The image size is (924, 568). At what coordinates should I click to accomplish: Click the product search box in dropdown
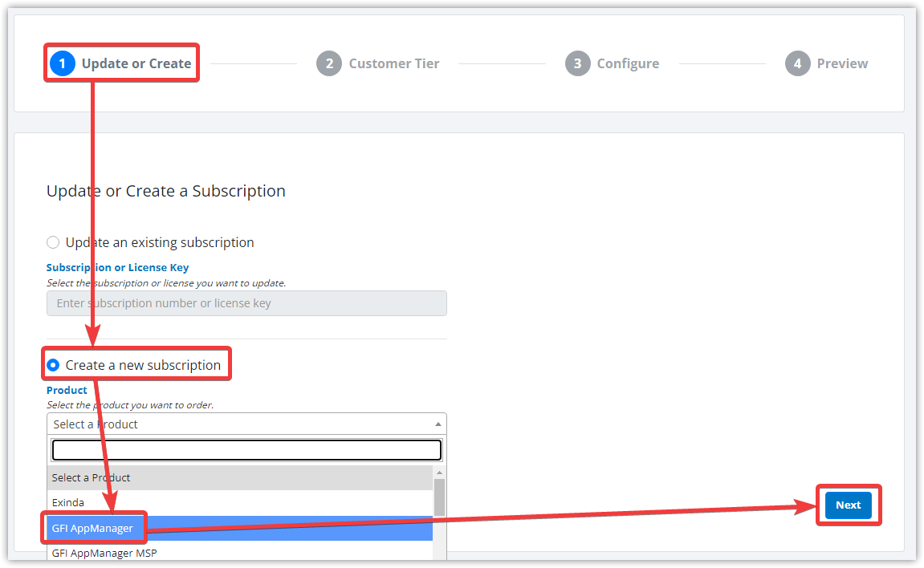(246, 450)
